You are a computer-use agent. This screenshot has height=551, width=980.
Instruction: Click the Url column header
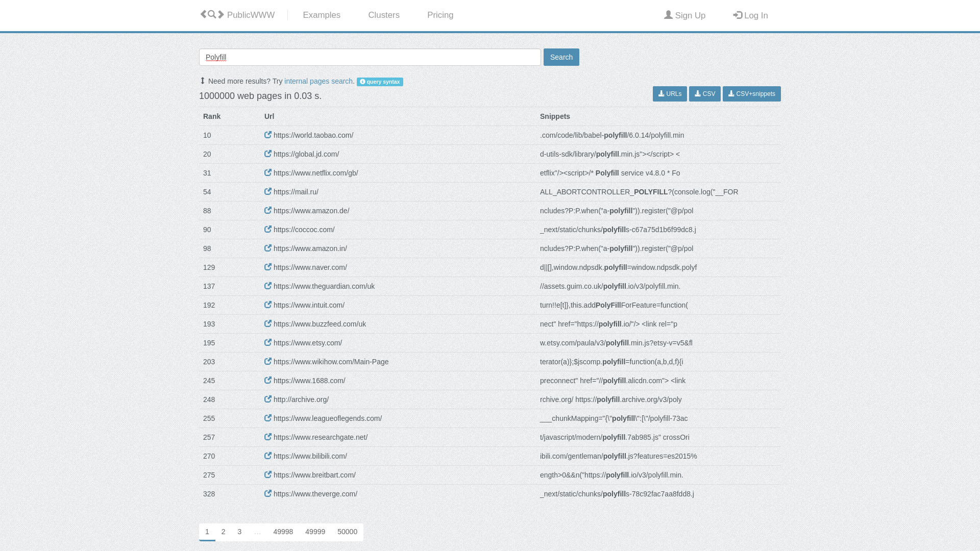(x=269, y=116)
